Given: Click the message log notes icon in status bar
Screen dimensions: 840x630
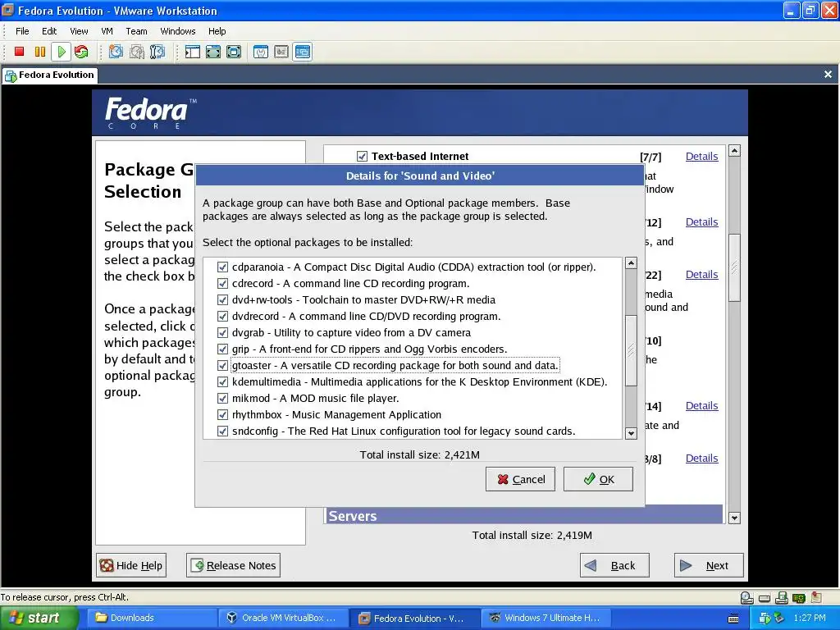Looking at the screenshot, I should [816, 597].
